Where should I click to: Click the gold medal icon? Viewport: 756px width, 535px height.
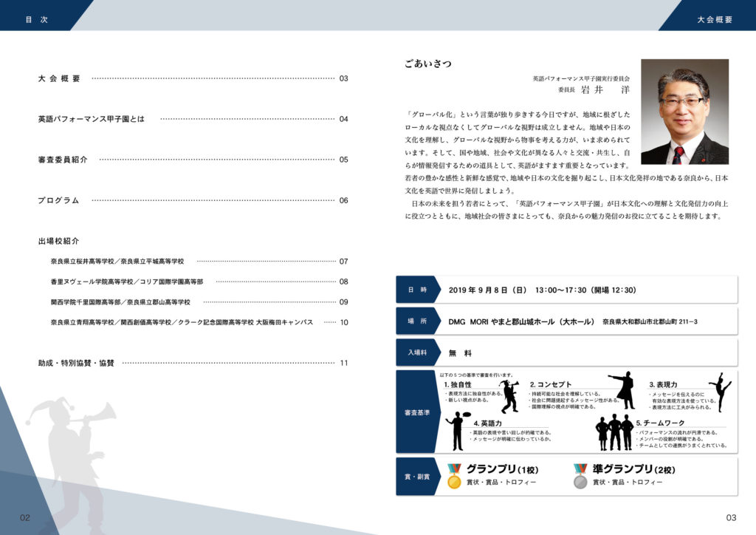pos(454,476)
